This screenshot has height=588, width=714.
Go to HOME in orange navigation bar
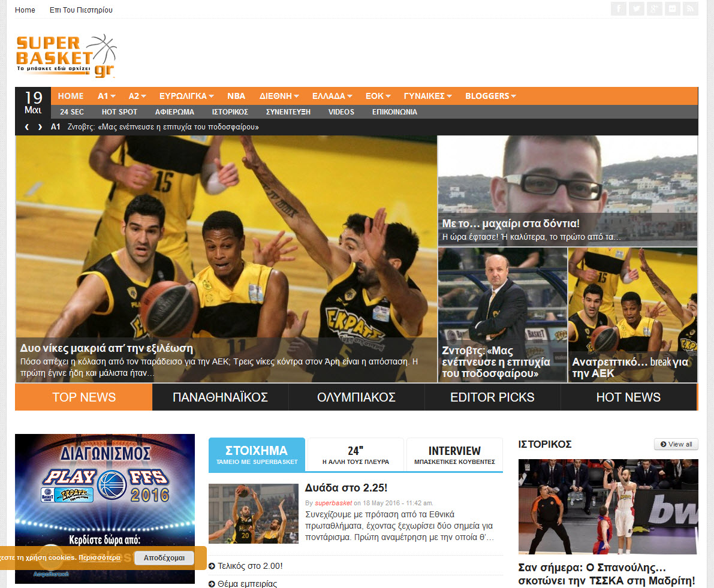pos(71,96)
